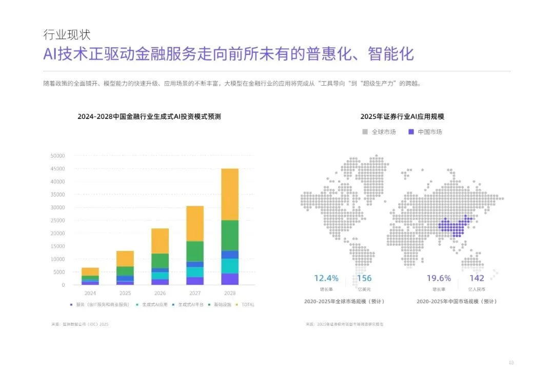The height and width of the screenshot is (392, 554).
Task: Click the page number 03
Action: pyautogui.click(x=511, y=363)
